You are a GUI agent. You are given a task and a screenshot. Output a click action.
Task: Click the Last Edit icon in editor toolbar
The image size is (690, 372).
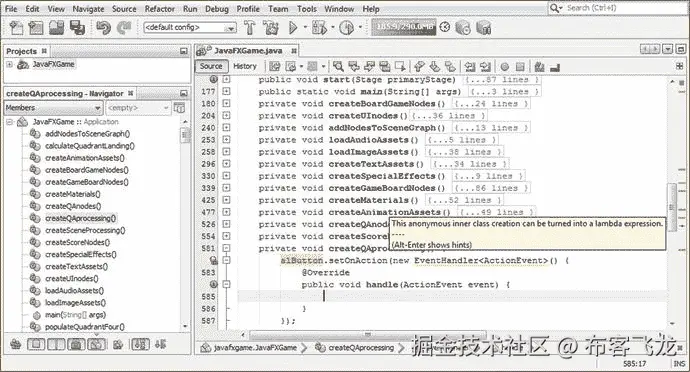coord(275,66)
